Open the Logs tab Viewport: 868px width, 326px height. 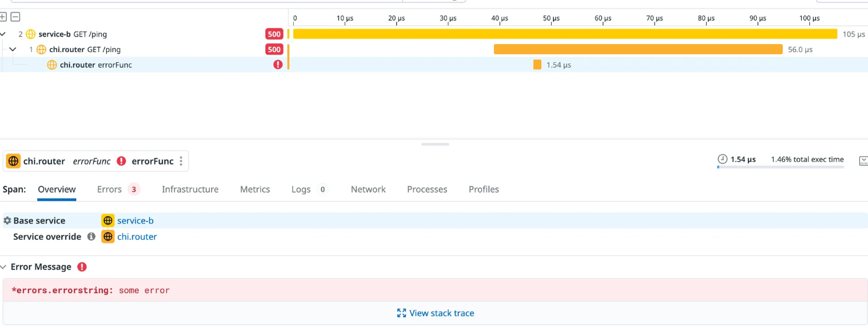coord(309,189)
